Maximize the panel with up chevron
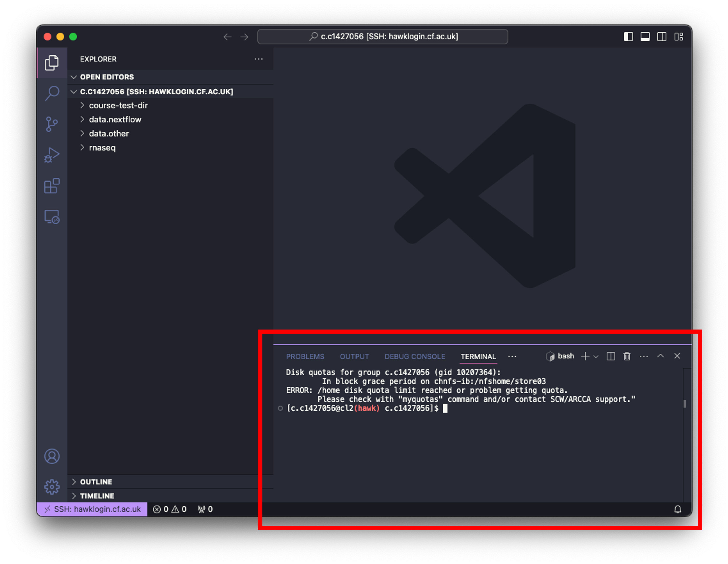Screen dimensions: 728x564 coord(660,356)
